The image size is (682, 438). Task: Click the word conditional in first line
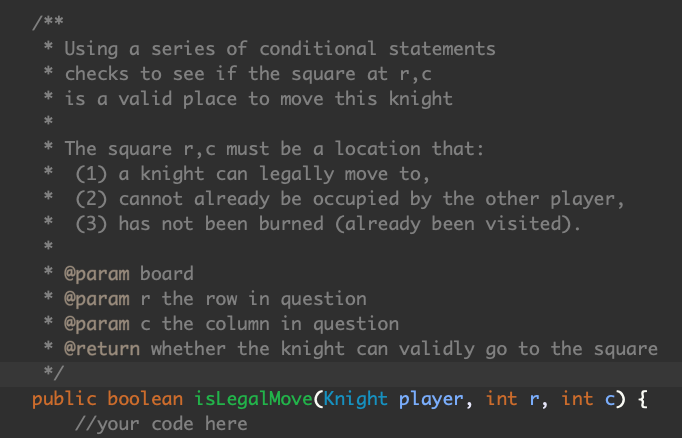(x=318, y=48)
